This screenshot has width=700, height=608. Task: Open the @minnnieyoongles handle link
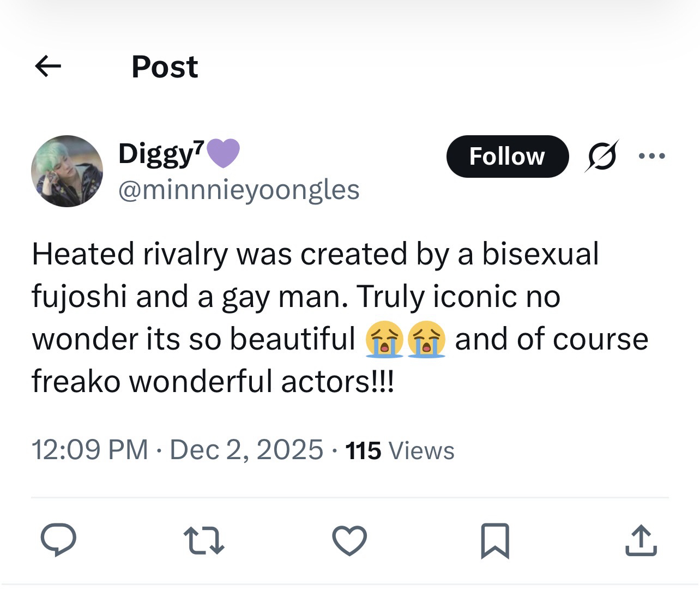(x=239, y=190)
